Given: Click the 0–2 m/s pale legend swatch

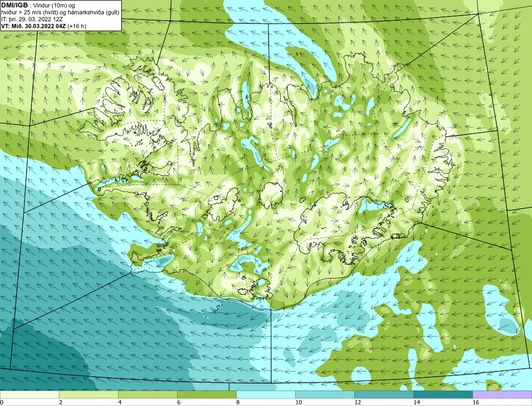Looking at the screenshot, I should click(x=29, y=394).
